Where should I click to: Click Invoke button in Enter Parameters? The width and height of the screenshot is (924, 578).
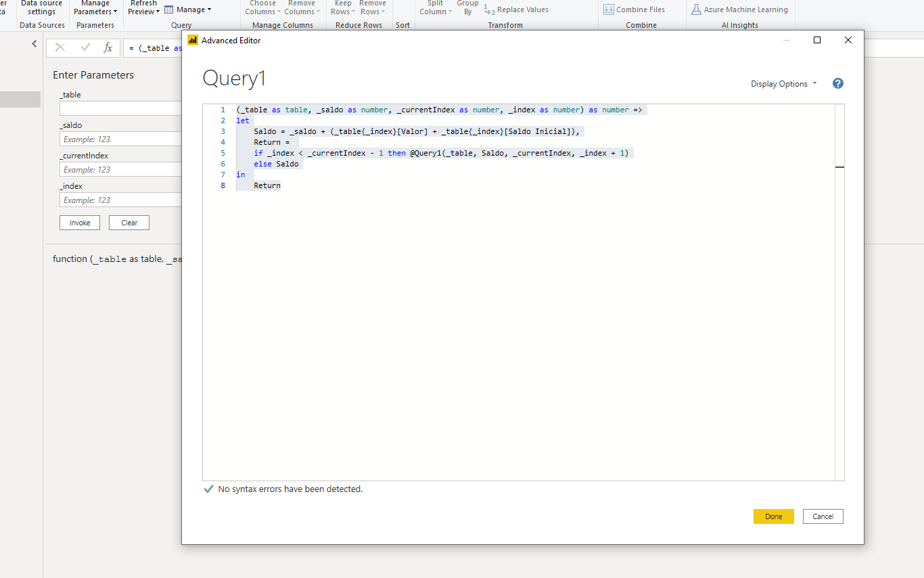click(80, 223)
